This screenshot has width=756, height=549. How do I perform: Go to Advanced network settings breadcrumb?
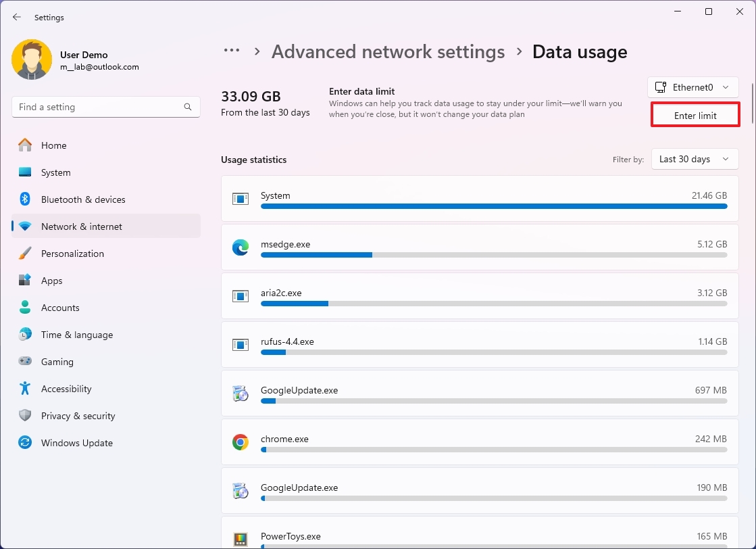tap(388, 51)
